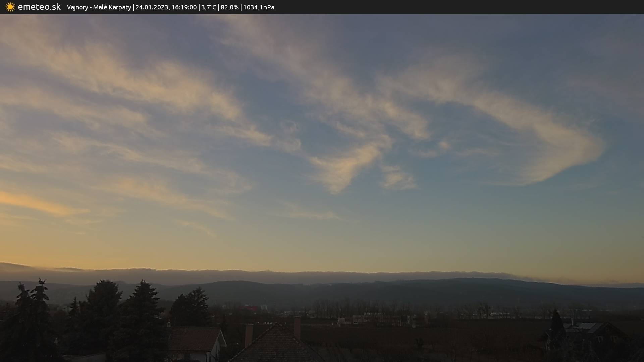
Task: Click the 16:19:00 timestamp
Action: click(x=184, y=7)
